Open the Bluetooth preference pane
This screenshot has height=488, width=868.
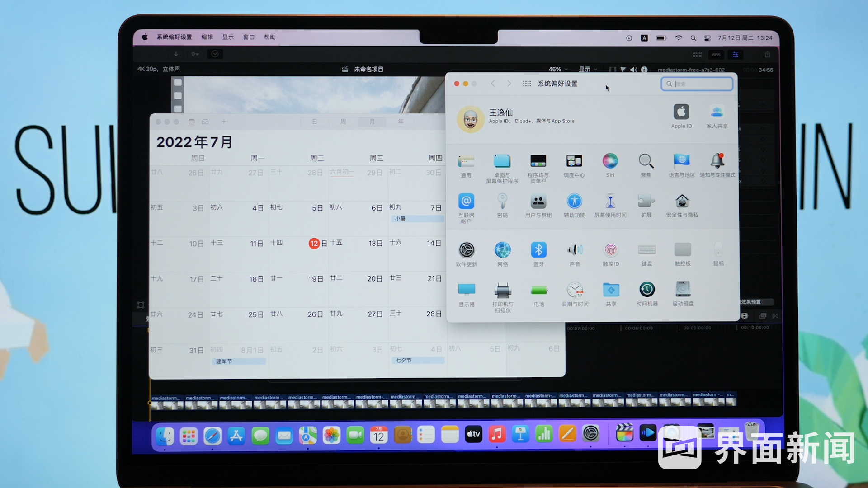pos(538,250)
